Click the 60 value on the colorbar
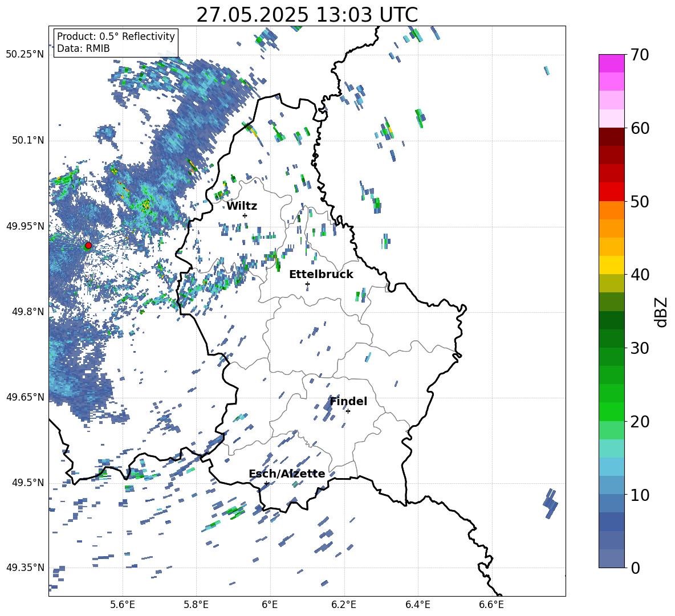675x616 pixels. point(640,128)
